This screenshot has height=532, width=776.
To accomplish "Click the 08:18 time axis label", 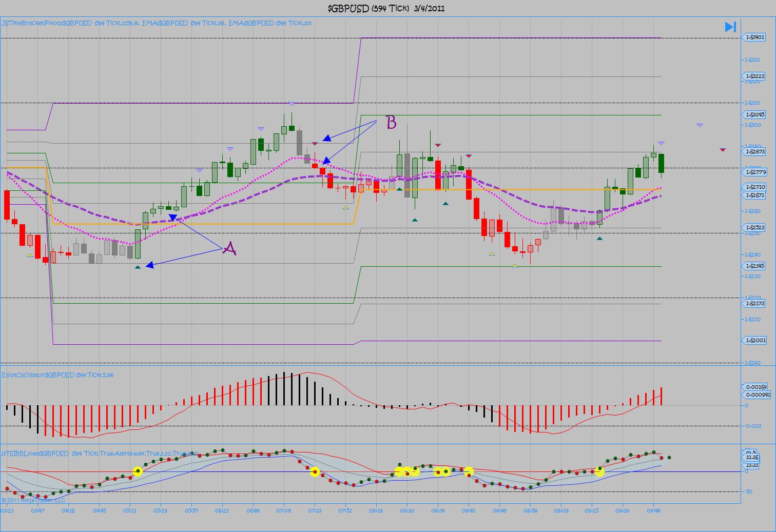I will tap(376, 510).
